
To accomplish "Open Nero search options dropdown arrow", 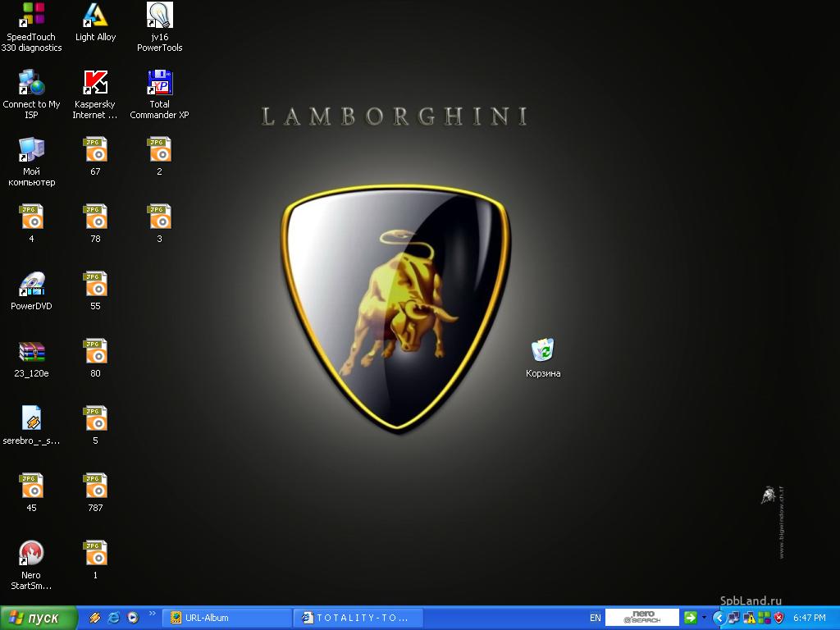I will click(704, 618).
